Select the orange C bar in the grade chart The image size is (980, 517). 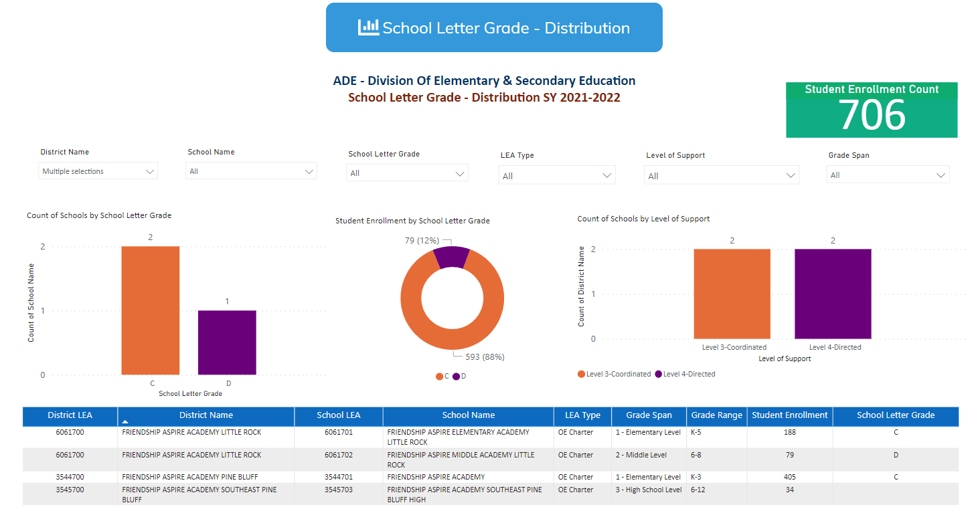click(150, 310)
